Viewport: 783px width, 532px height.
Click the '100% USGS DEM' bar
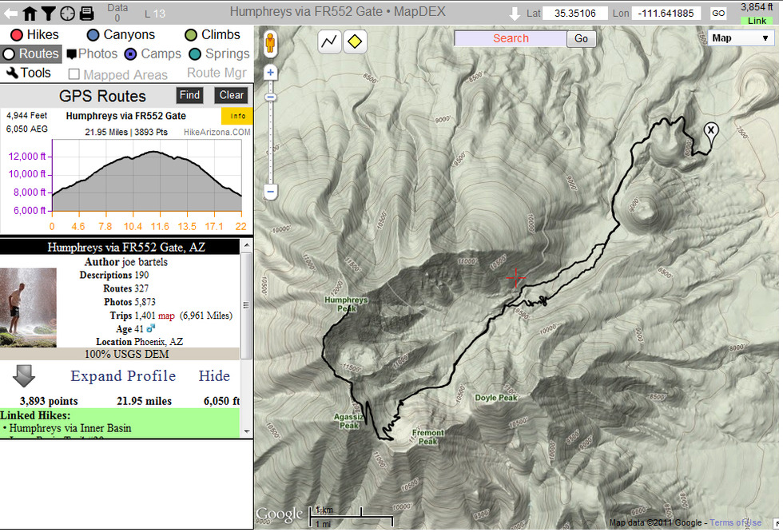click(120, 354)
